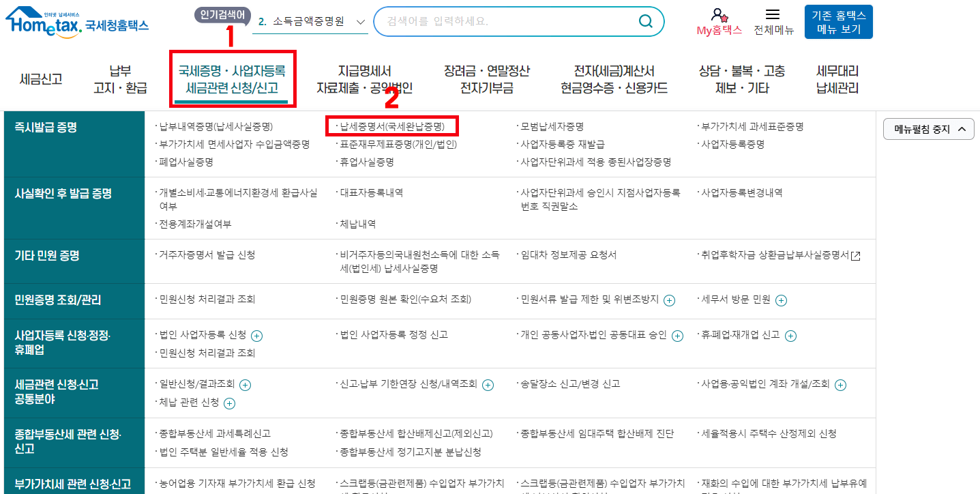Click the search magnifier icon
This screenshot has width=980, height=494.
point(645,21)
